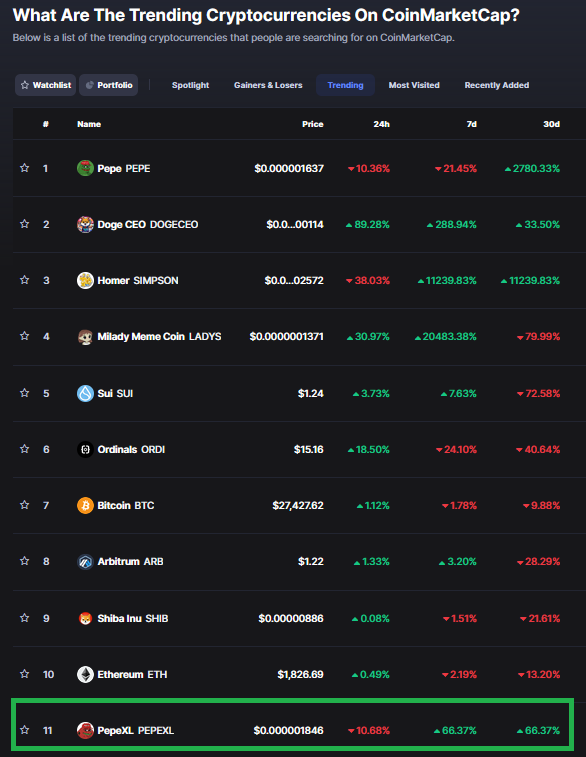Open the Portfolio button
Image resolution: width=586 pixels, height=757 pixels.
[109, 85]
